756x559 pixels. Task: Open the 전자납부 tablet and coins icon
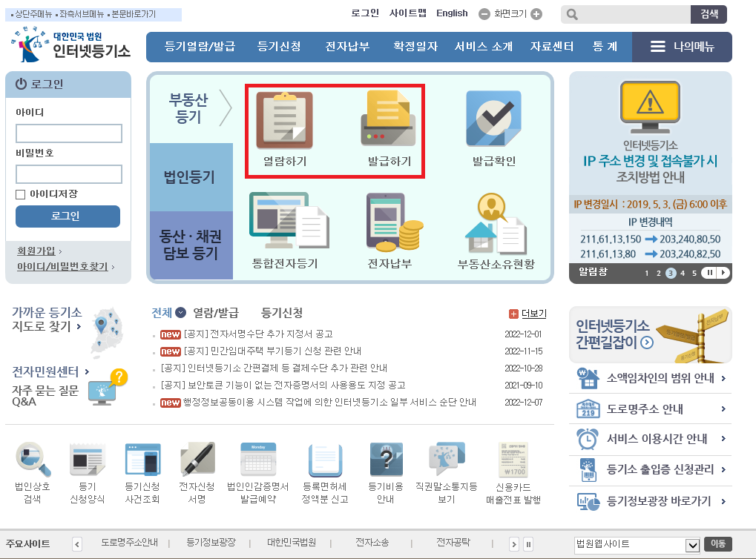pos(395,222)
